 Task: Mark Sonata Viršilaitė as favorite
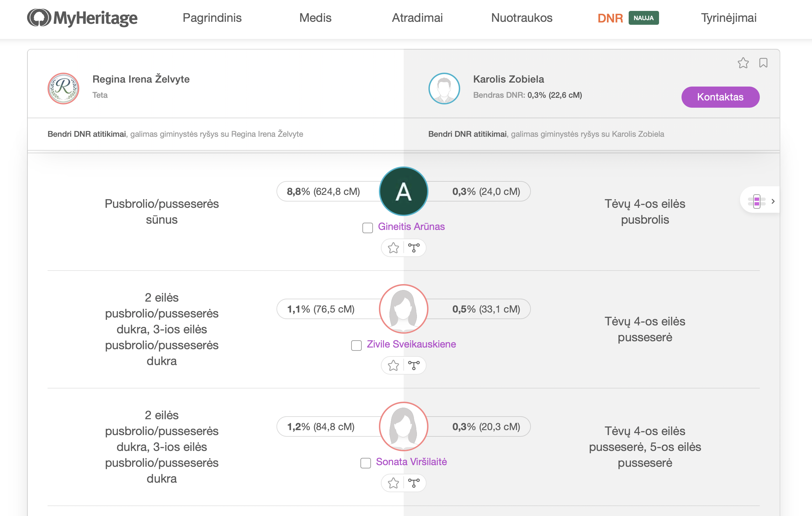[x=393, y=483]
